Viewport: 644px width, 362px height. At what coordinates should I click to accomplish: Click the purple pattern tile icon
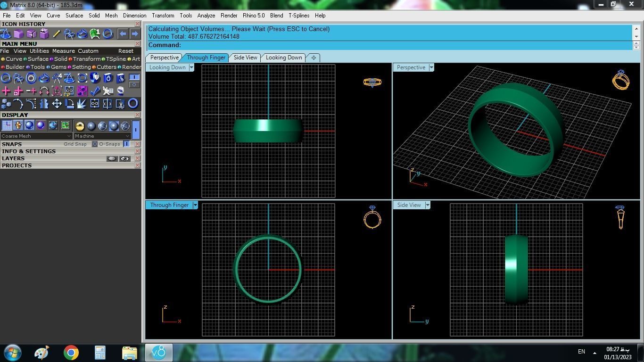pyautogui.click(x=82, y=90)
